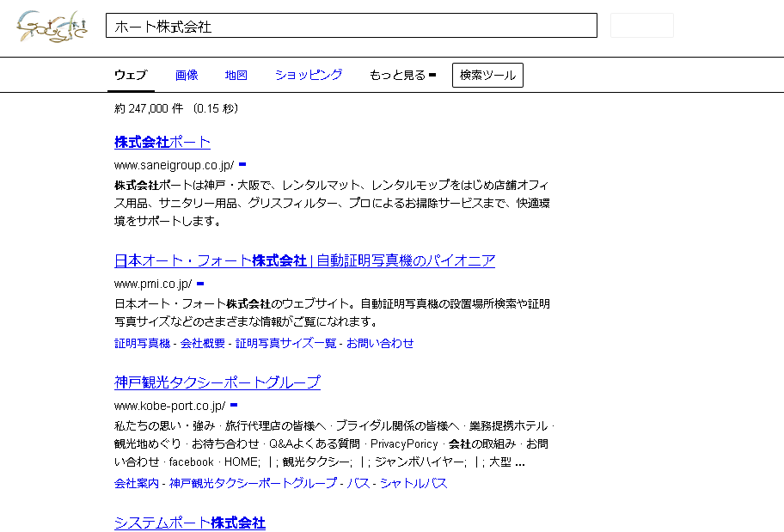Click the URL text www.kobe-port.co.jp/

pyautogui.click(x=169, y=406)
